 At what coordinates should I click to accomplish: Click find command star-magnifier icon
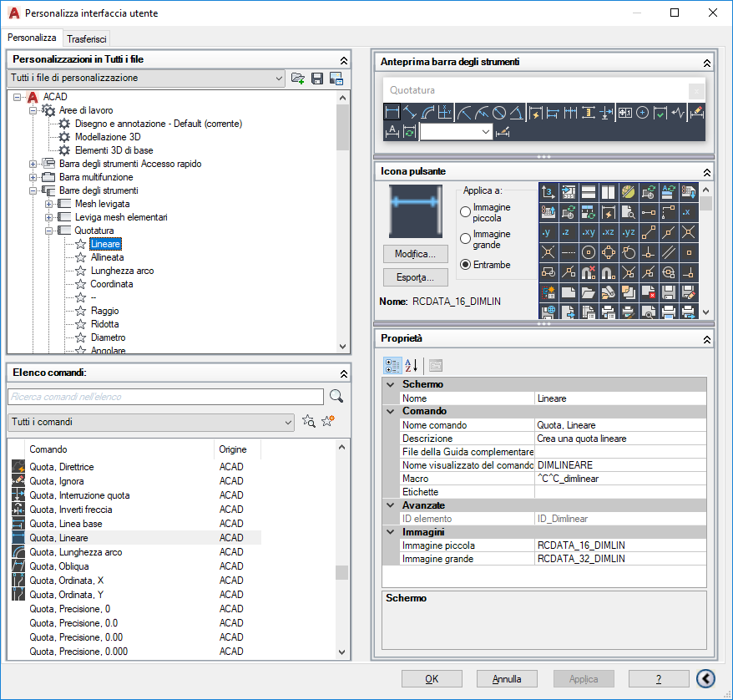[309, 421]
